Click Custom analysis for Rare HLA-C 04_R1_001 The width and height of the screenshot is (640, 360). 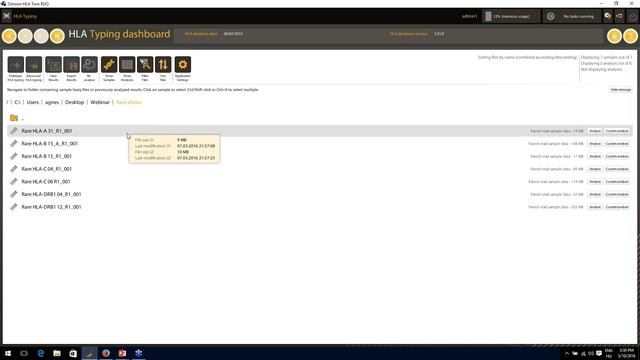tap(617, 169)
